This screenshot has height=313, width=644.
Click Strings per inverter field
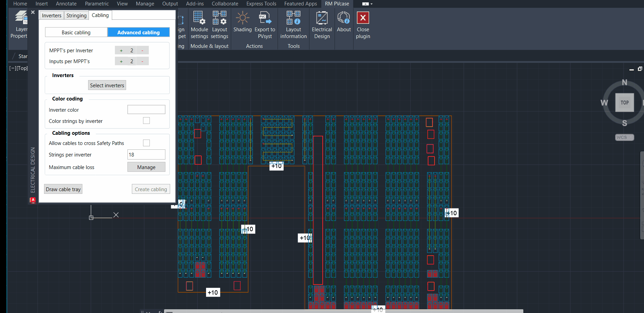pyautogui.click(x=146, y=154)
